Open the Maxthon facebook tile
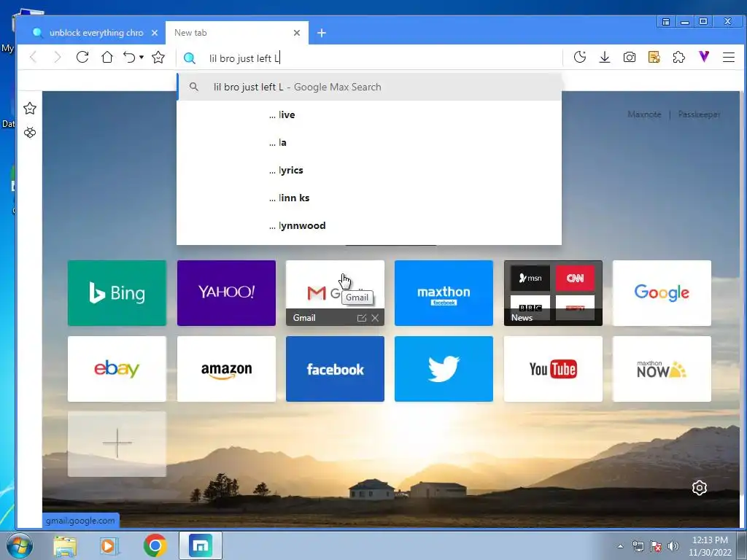Image resolution: width=747 pixels, height=560 pixels. click(444, 293)
